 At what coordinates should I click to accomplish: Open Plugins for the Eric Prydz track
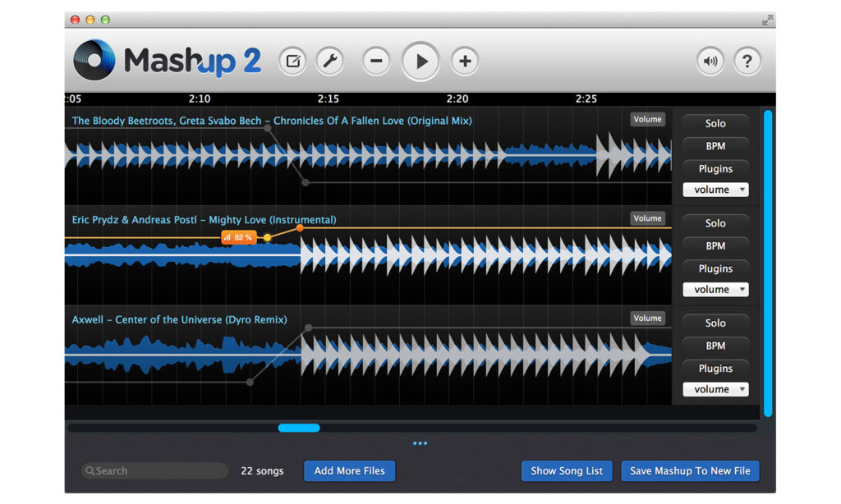715,268
